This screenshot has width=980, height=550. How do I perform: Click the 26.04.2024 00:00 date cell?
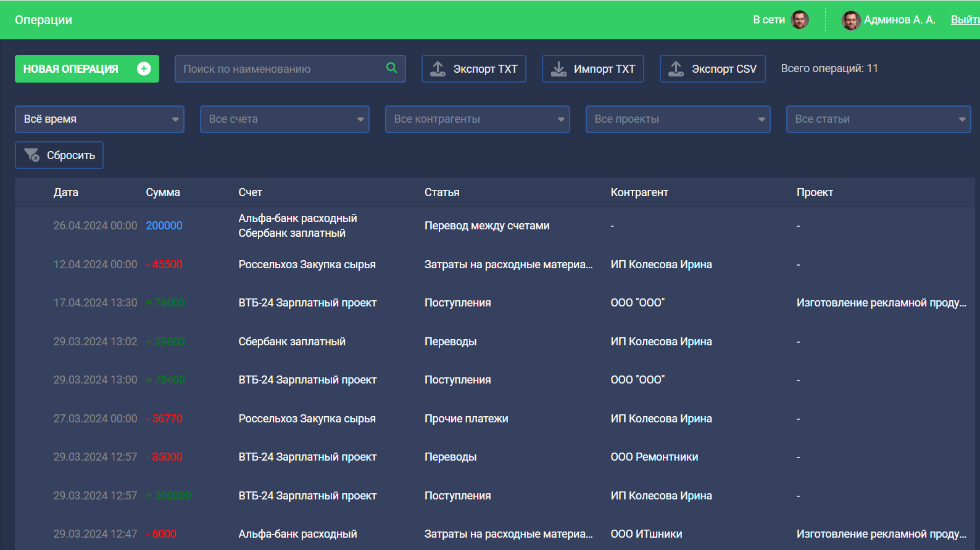95,226
